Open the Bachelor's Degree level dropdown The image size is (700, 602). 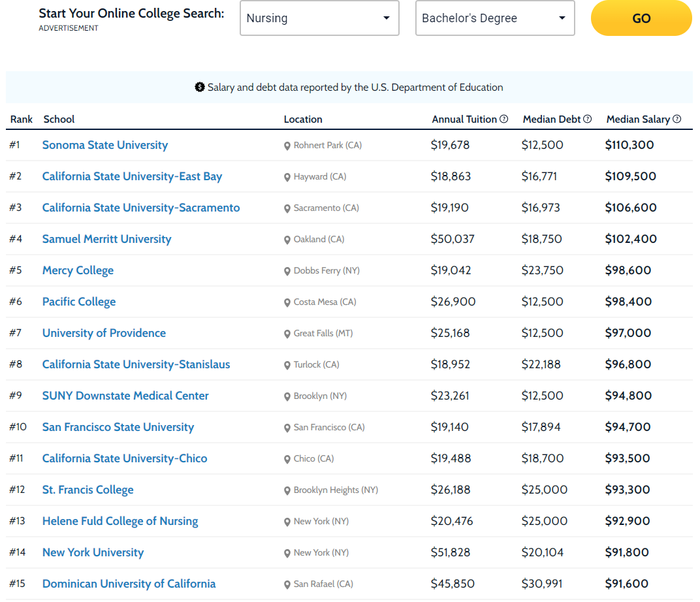pos(495,18)
